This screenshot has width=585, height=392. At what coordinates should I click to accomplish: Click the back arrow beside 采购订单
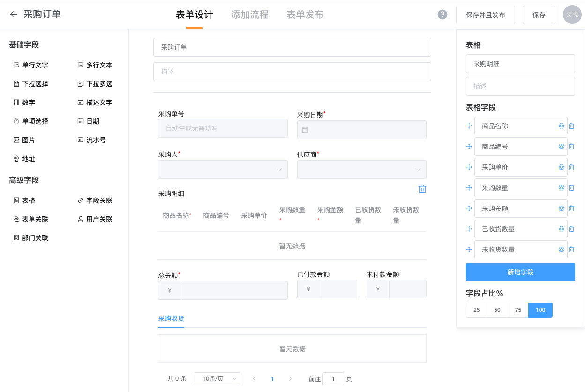(x=14, y=15)
